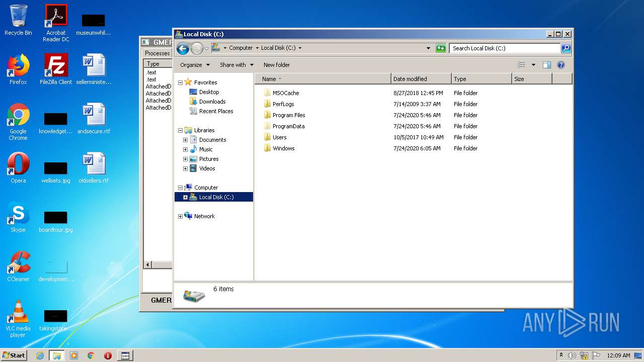This screenshot has width=644, height=362.
Task: Open Firefox desktop shortcut
Action: pyautogui.click(x=18, y=69)
